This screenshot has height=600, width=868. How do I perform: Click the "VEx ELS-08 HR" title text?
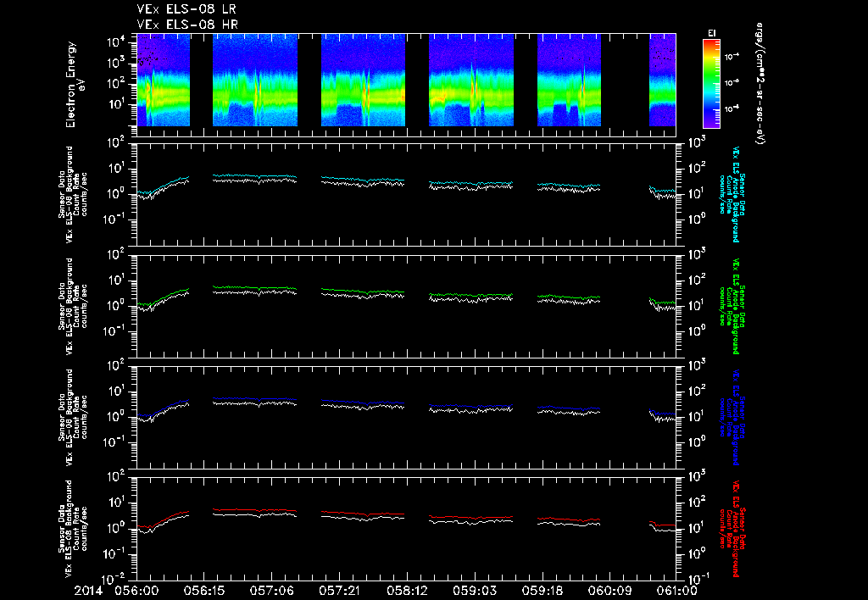tap(187, 25)
